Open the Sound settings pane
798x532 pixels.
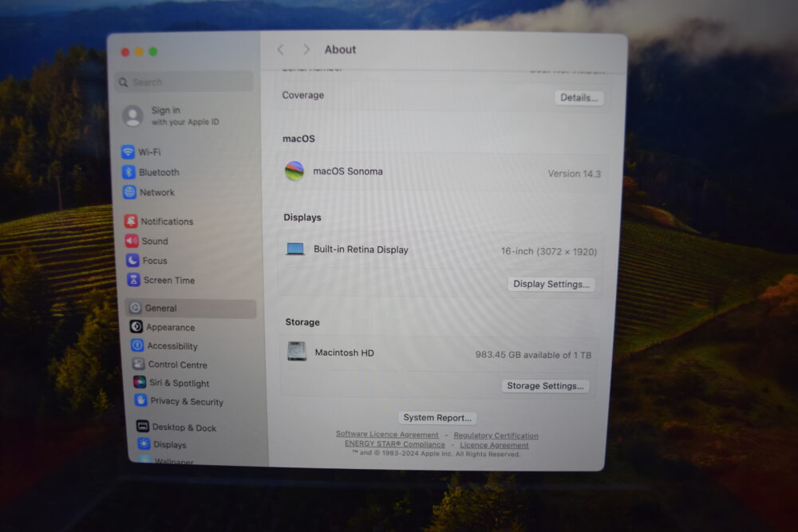(x=190, y=241)
